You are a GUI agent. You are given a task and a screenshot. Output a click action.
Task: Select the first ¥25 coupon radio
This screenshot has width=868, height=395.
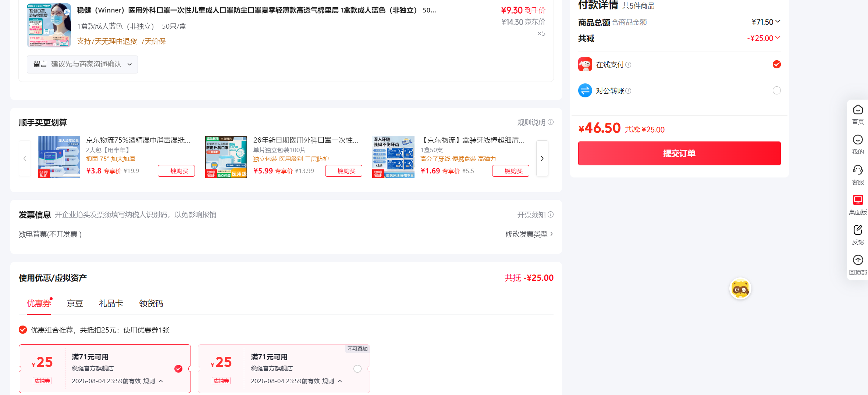click(x=178, y=369)
